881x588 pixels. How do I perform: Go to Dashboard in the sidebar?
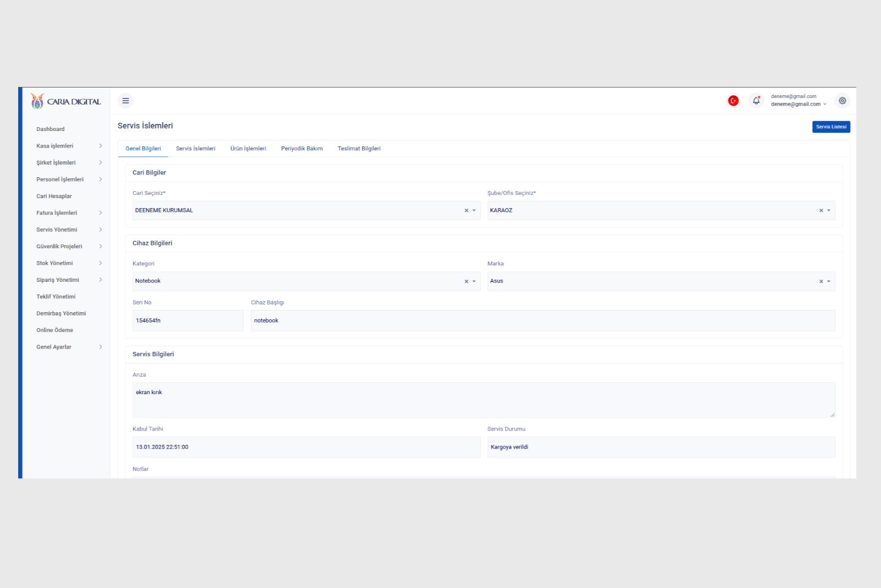[x=51, y=129]
